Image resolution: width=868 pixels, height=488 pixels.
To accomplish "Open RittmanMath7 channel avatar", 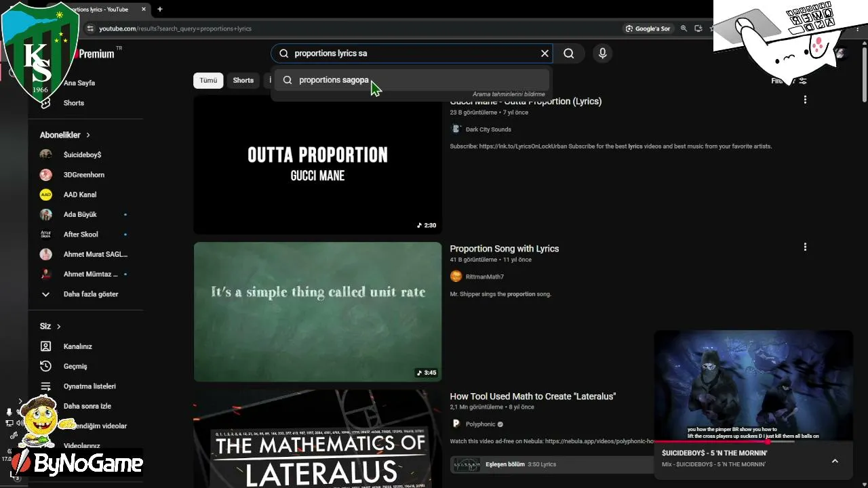I will pyautogui.click(x=456, y=277).
